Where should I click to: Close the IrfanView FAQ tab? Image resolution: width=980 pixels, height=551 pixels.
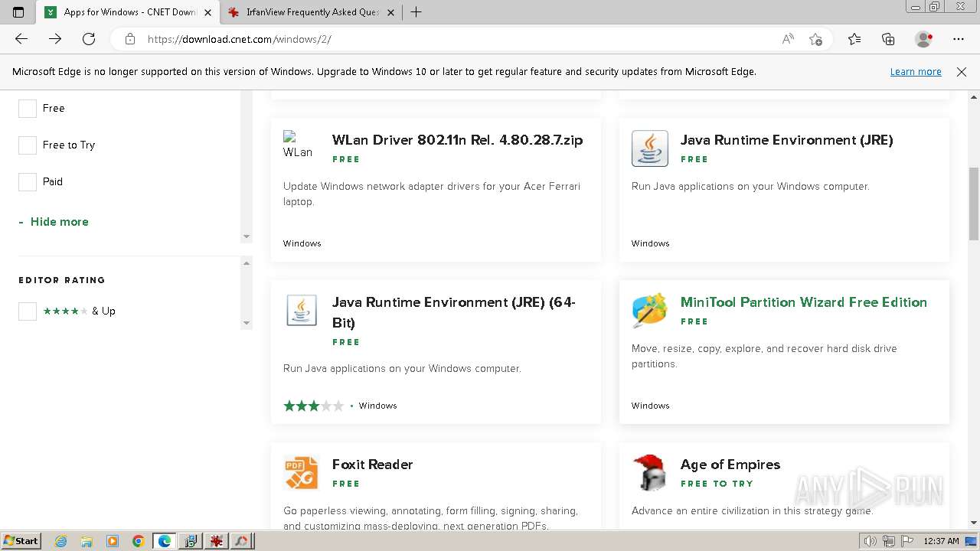click(390, 12)
